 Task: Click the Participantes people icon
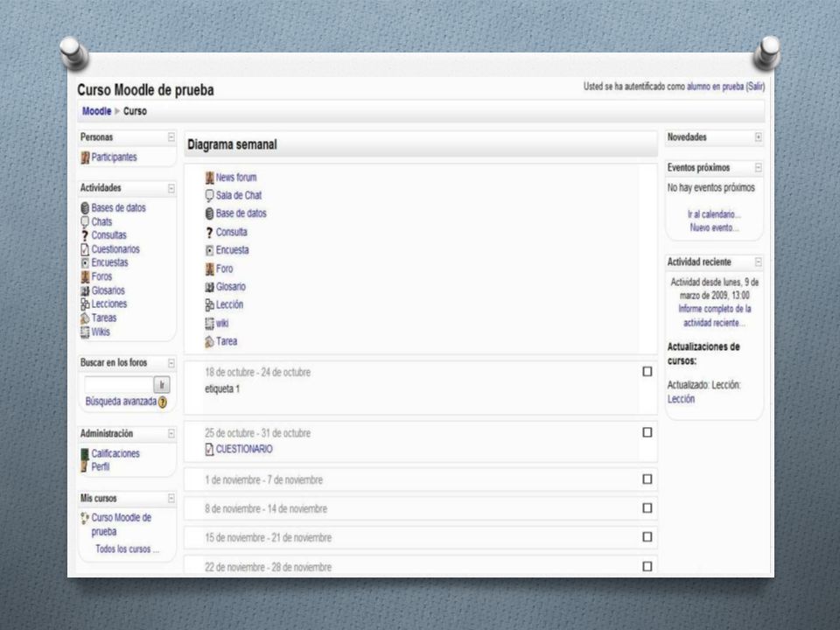coord(85,157)
